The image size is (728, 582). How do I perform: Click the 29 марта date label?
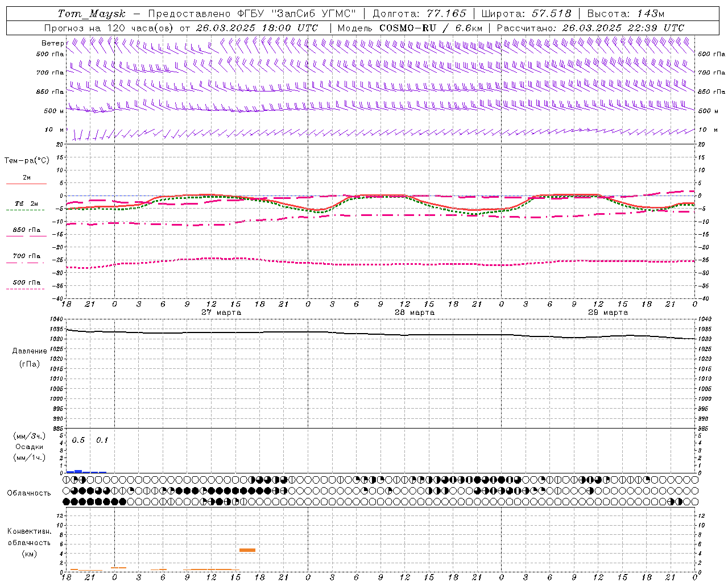pyautogui.click(x=608, y=313)
